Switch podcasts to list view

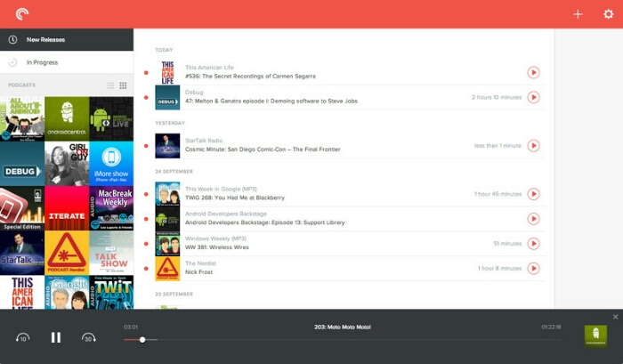coord(110,85)
